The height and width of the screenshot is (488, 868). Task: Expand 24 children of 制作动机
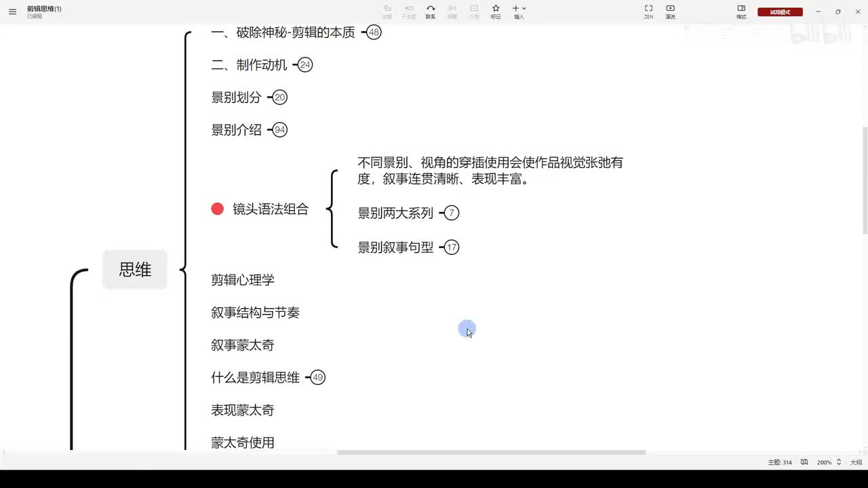click(305, 65)
